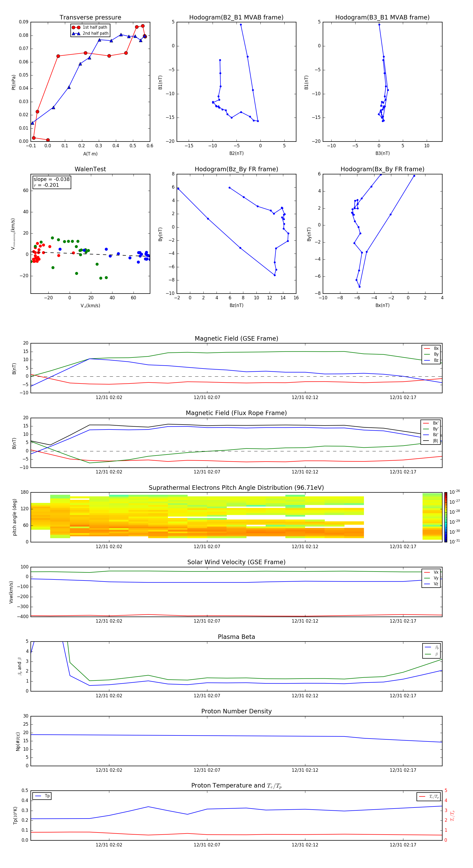Click the 'Transverse pressure' plot title
This screenshot has width=473, height=868.
(90, 18)
